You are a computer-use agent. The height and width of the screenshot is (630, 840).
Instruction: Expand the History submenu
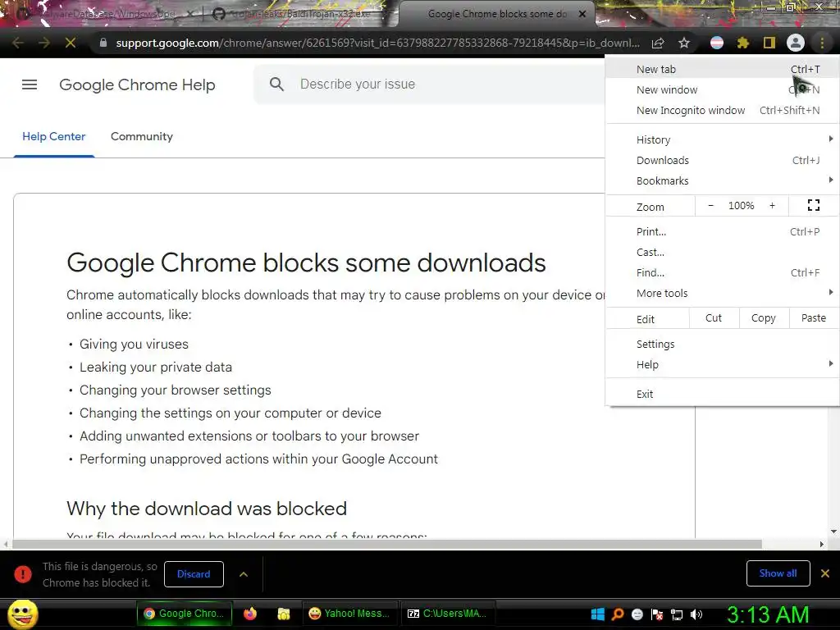pyautogui.click(x=722, y=139)
